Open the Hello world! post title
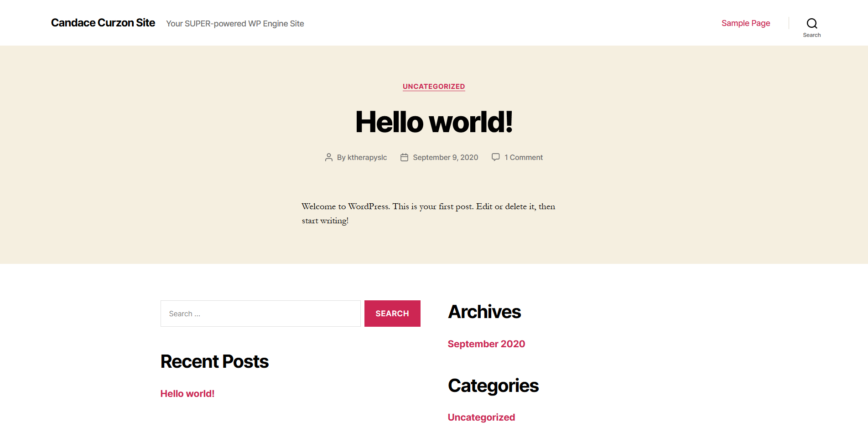This screenshot has height=427, width=868. point(434,122)
